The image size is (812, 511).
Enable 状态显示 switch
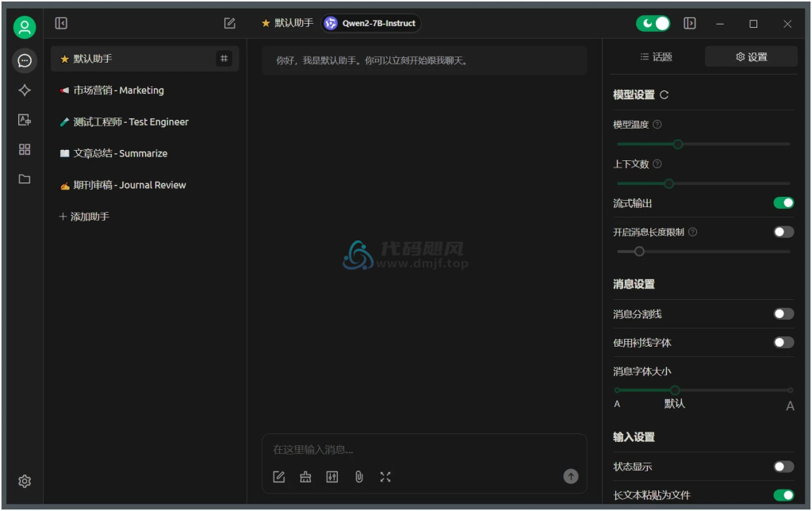tap(783, 467)
